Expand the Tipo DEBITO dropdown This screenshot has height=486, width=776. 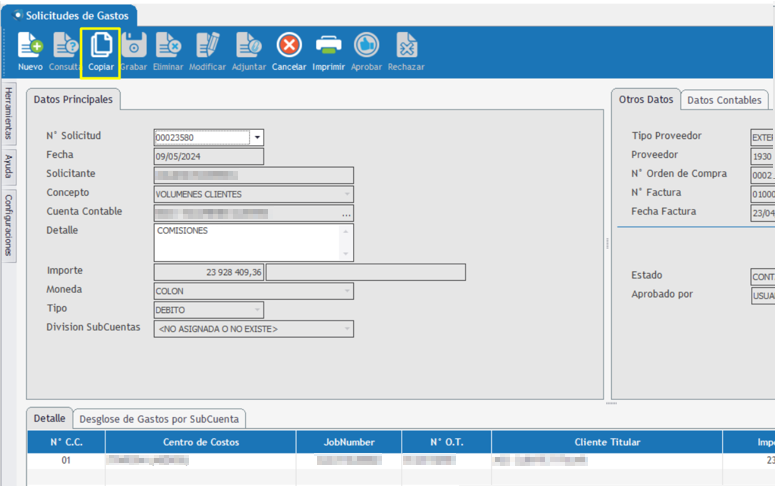(257, 310)
